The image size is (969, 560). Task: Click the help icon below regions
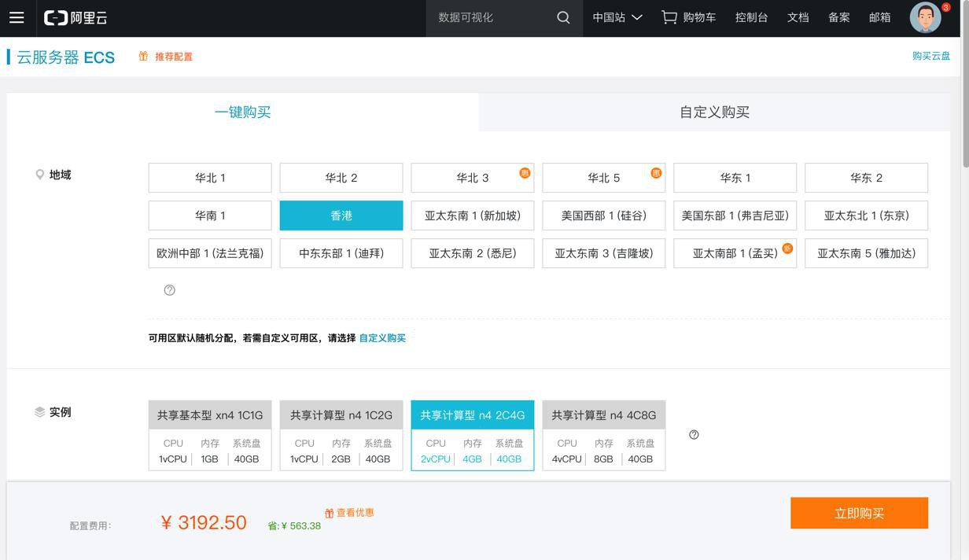coord(169,290)
